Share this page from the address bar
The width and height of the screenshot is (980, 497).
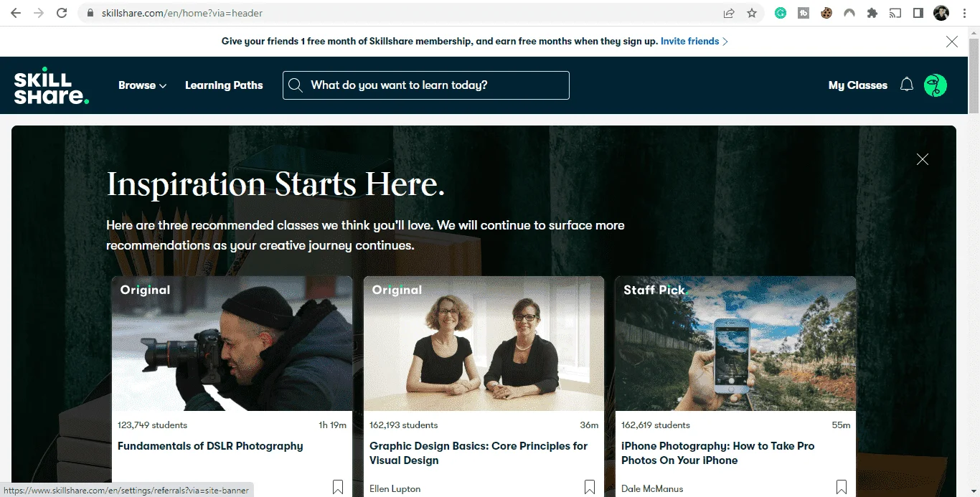pyautogui.click(x=729, y=13)
